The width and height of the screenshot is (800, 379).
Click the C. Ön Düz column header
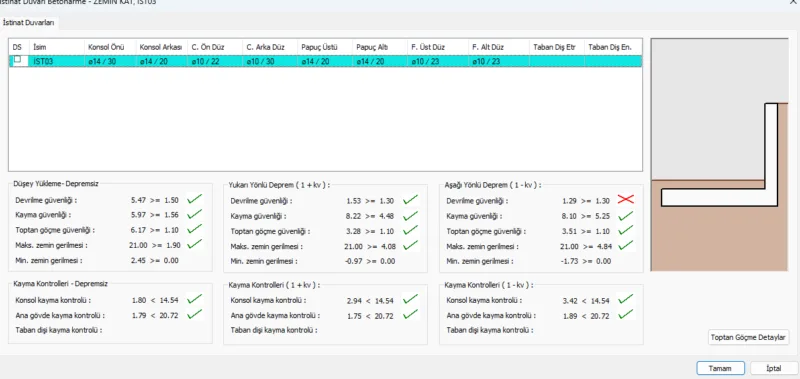pos(215,47)
